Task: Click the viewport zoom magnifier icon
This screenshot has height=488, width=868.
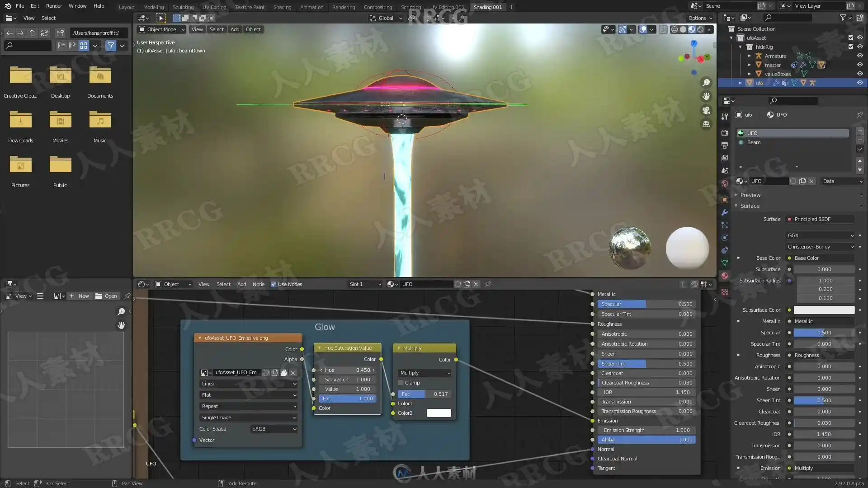Action: click(x=706, y=83)
